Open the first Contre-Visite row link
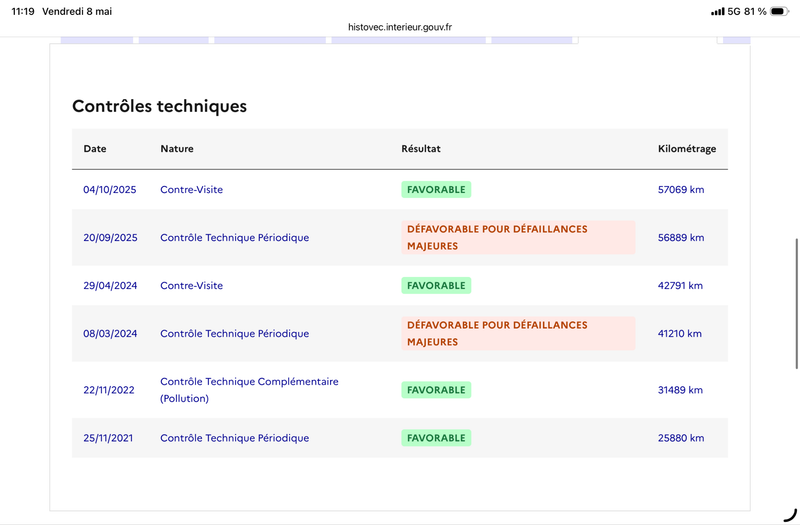This screenshot has width=800, height=525. pos(191,189)
